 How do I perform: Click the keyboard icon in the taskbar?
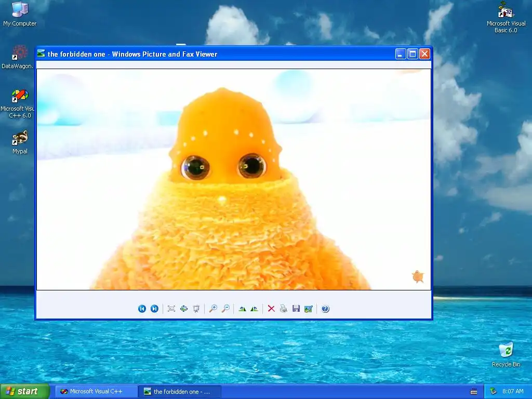(x=474, y=392)
